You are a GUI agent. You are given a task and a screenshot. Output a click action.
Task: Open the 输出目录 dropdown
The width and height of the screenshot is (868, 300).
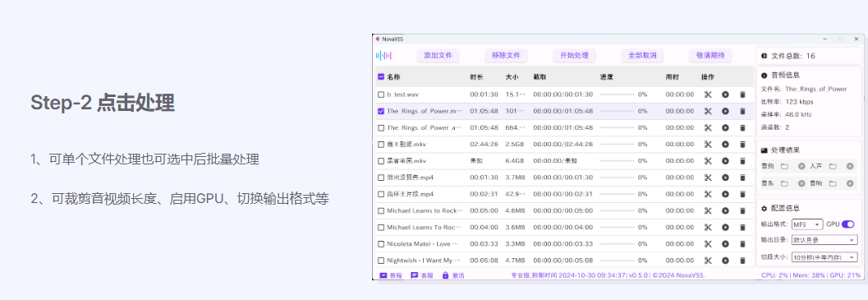tap(824, 240)
